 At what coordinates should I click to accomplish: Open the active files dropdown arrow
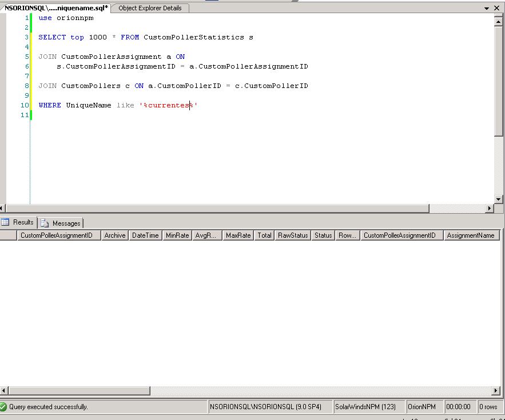(x=487, y=9)
